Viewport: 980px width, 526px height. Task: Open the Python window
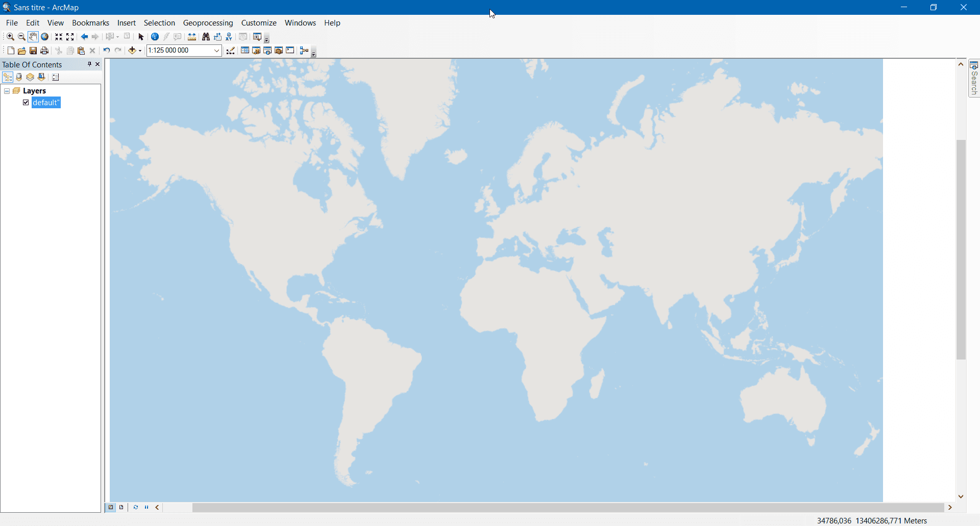pyautogui.click(x=290, y=50)
